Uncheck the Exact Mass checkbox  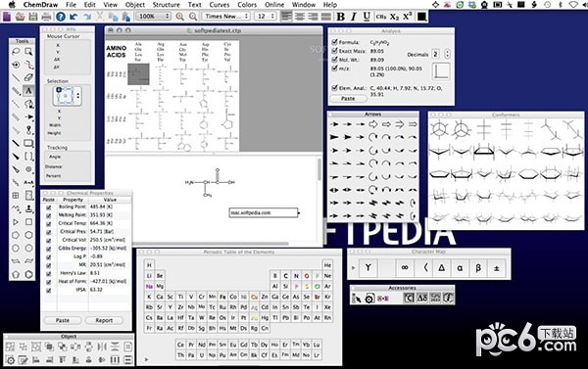tap(334, 51)
